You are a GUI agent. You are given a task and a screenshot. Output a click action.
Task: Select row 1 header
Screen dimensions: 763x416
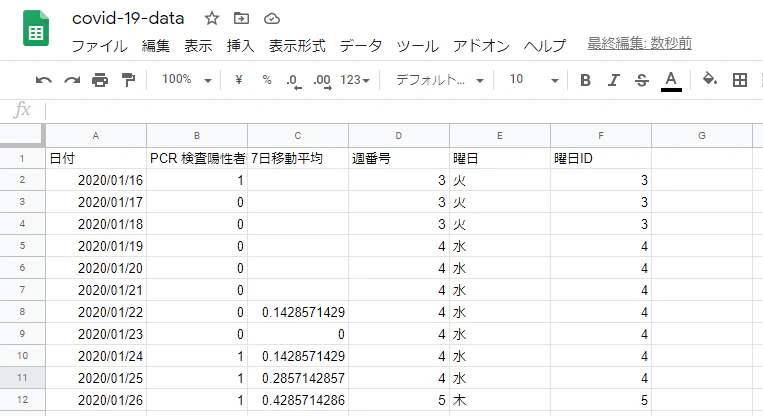[22, 158]
